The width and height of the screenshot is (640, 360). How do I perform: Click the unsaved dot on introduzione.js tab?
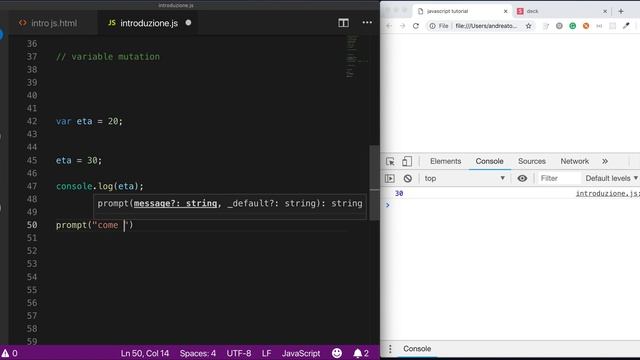(x=188, y=23)
